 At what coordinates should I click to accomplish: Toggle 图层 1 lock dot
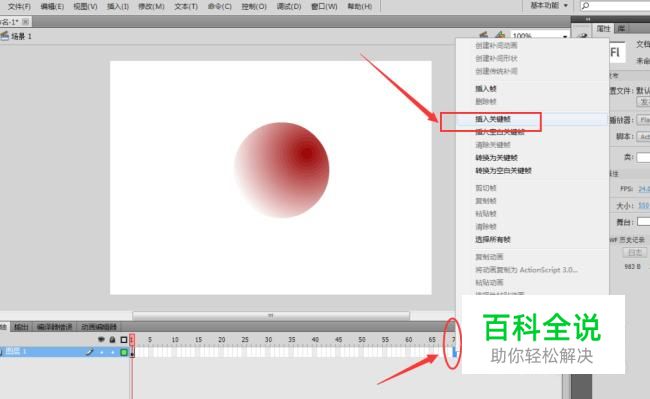pos(112,352)
